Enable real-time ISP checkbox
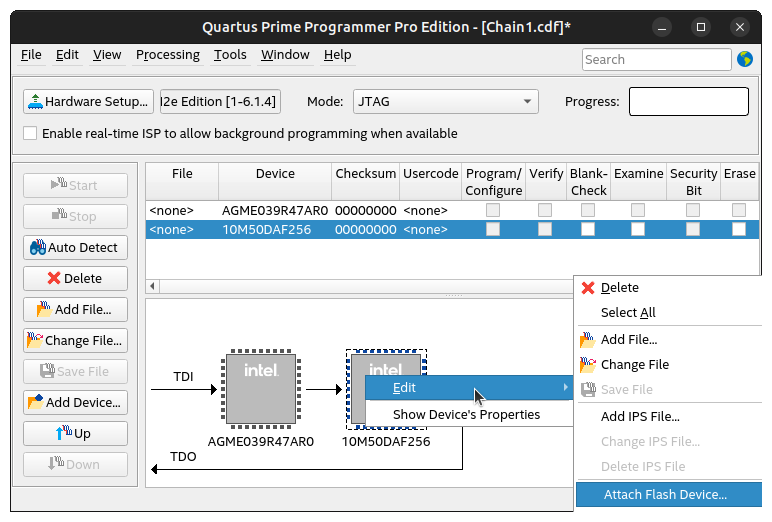This screenshot has height=522, width=772. click(30, 133)
